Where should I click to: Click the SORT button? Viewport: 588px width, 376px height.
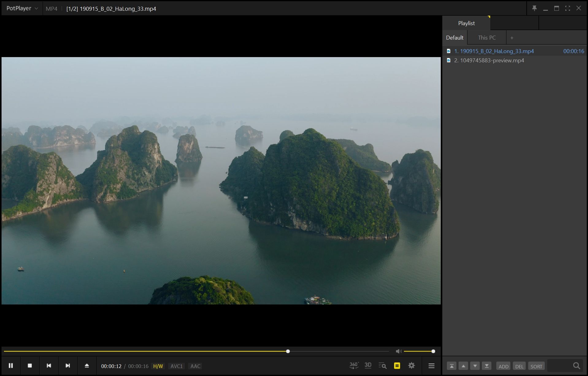(x=536, y=366)
